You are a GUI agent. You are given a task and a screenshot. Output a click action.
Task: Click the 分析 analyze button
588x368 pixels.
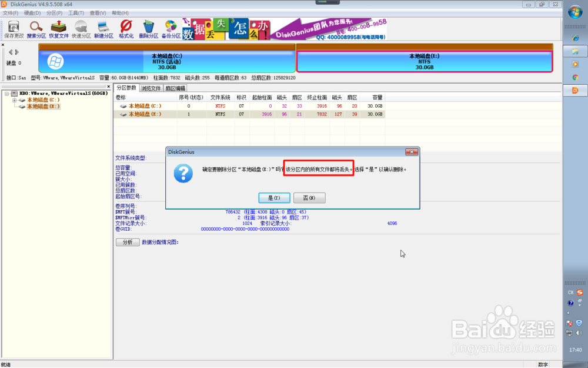point(128,242)
